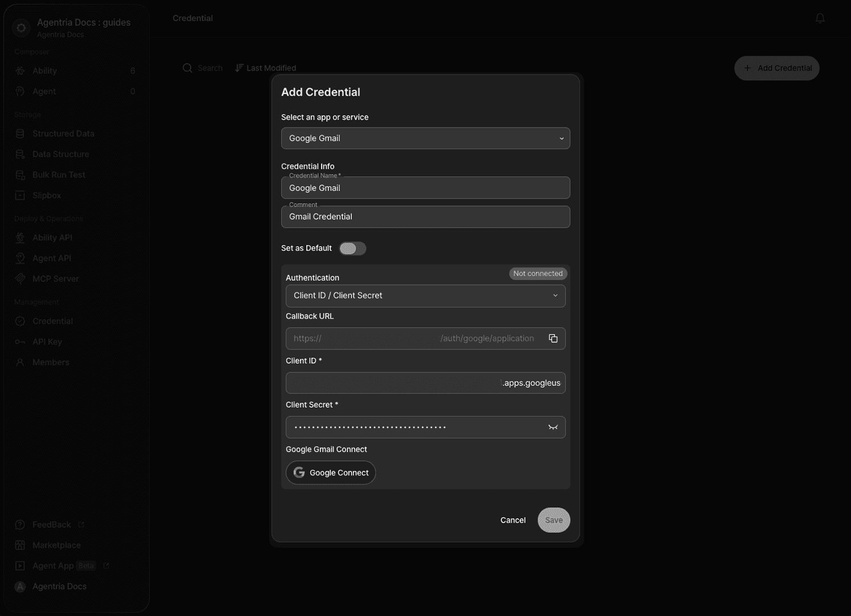The image size is (851, 616).
Task: Edit the Credential Name field
Action: [x=425, y=188]
